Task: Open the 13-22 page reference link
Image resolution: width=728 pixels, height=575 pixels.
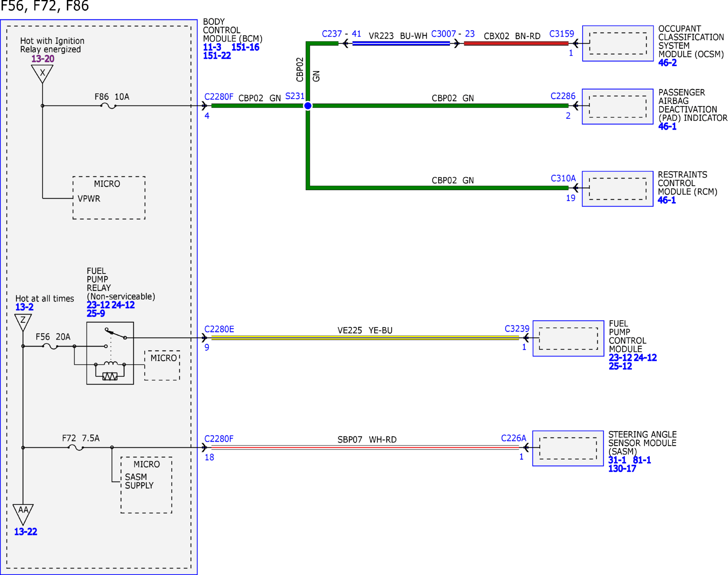Action: coord(26,531)
